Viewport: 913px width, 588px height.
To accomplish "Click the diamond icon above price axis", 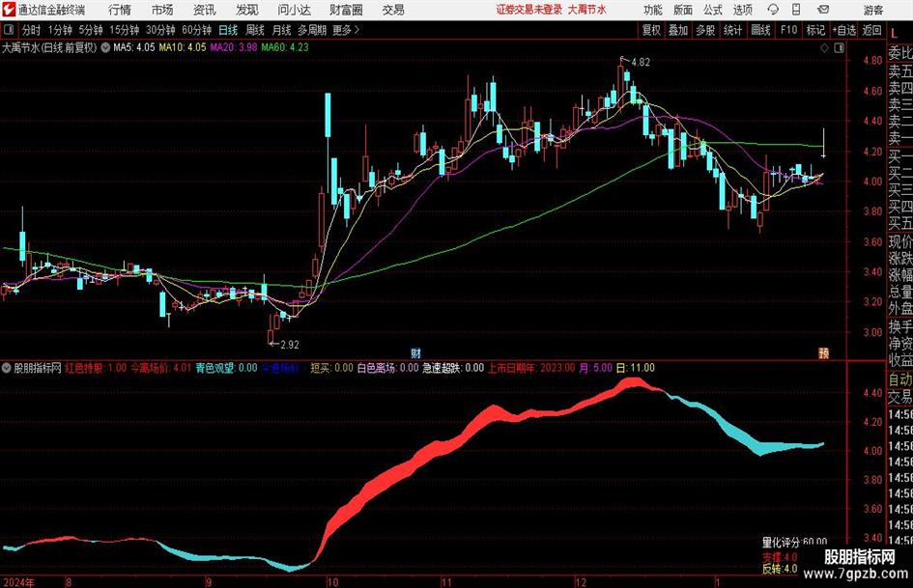I will [824, 48].
